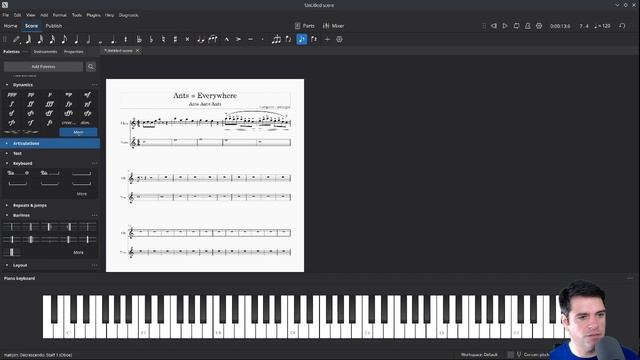Select Voice 1 highlighted button
The height and width of the screenshot is (360, 640).
(x=302, y=40)
